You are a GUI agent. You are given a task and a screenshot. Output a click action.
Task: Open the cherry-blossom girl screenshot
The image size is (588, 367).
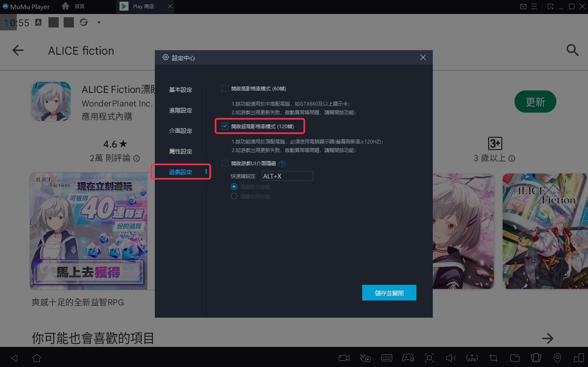coord(463,231)
